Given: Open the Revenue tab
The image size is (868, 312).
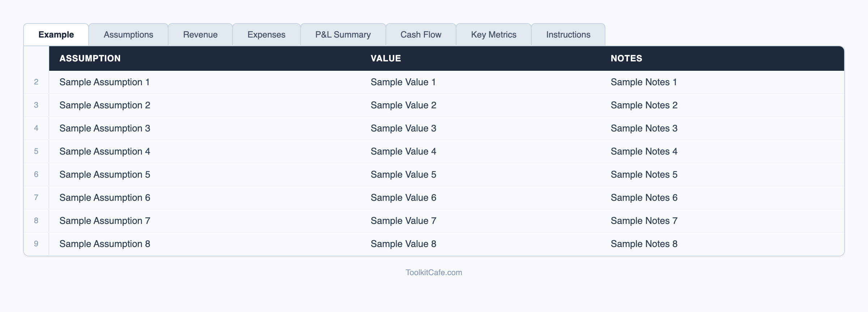Looking at the screenshot, I should pos(200,35).
